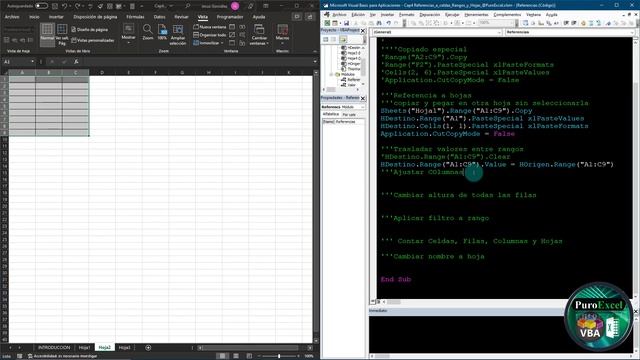Click the Redo arrow in Excel's title bar
The height and width of the screenshot is (360, 640).
click(x=78, y=6)
